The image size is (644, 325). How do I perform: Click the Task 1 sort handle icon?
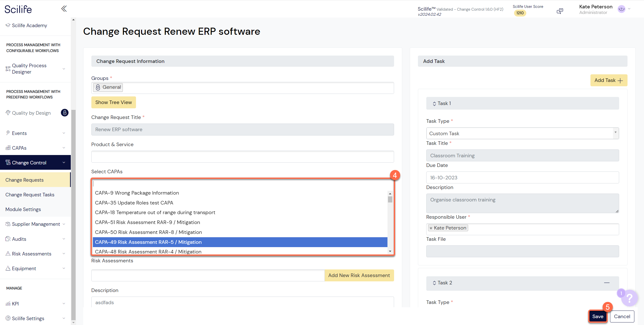point(434,104)
